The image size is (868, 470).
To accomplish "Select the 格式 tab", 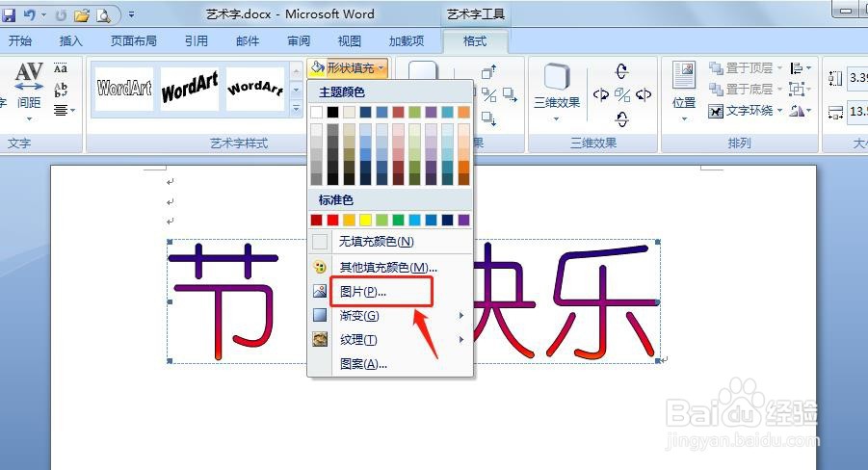I will (x=474, y=41).
